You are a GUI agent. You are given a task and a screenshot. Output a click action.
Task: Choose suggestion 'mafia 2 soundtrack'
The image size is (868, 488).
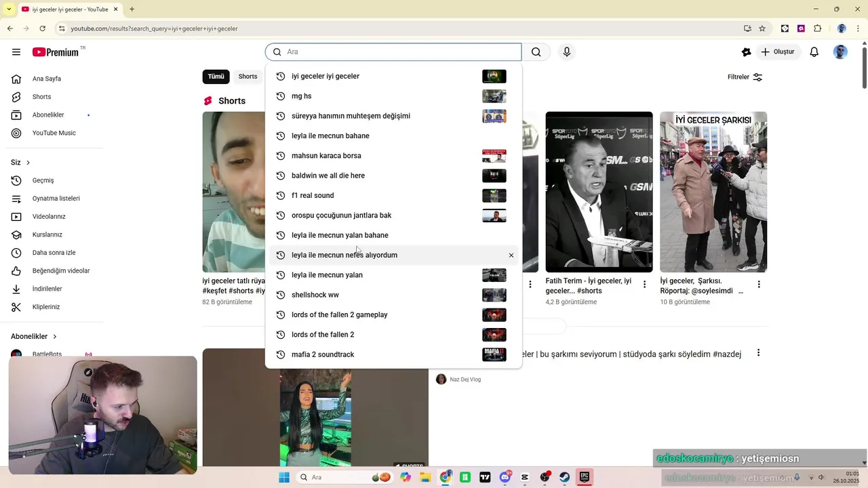393,354
